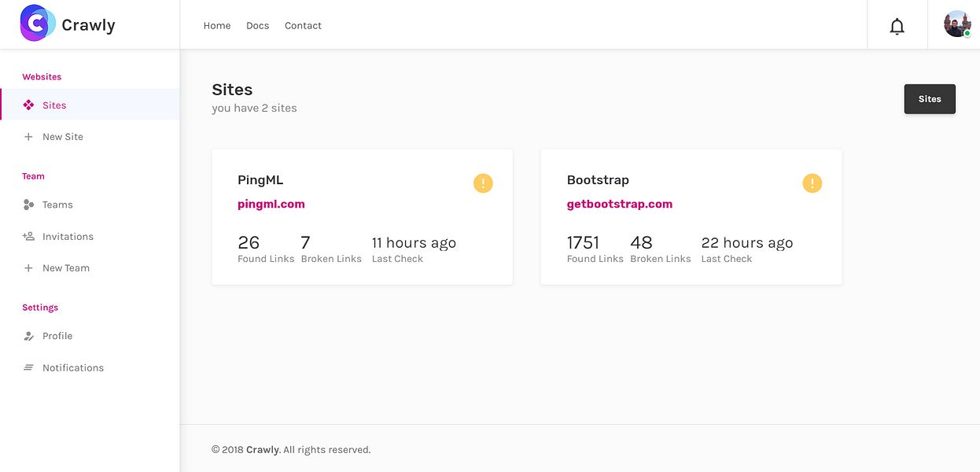Go to Home in top navigation

[217, 26]
